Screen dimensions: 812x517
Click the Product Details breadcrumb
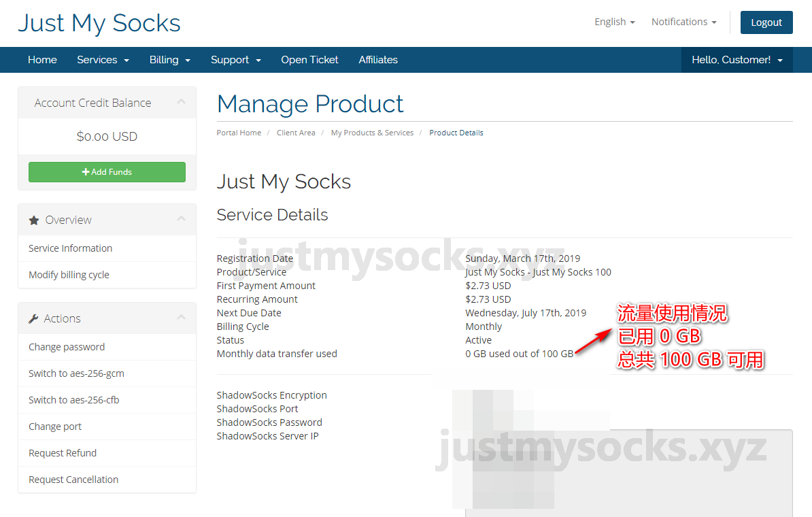coord(456,133)
